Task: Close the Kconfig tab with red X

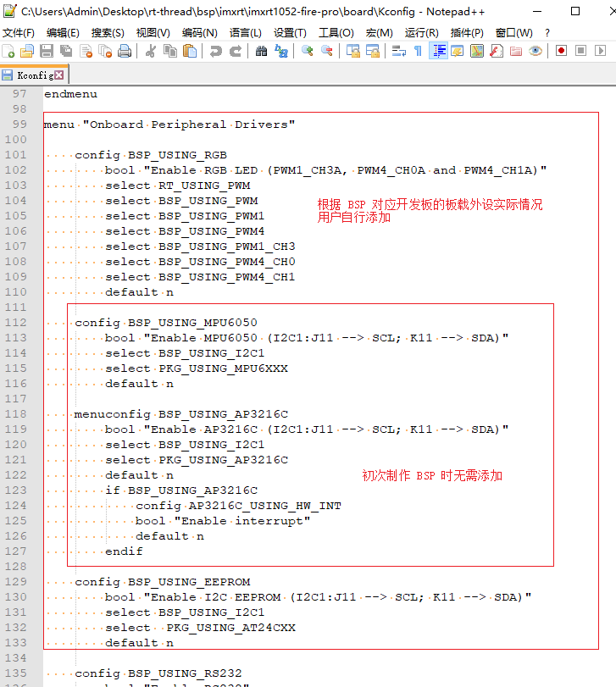Action: coord(59,75)
